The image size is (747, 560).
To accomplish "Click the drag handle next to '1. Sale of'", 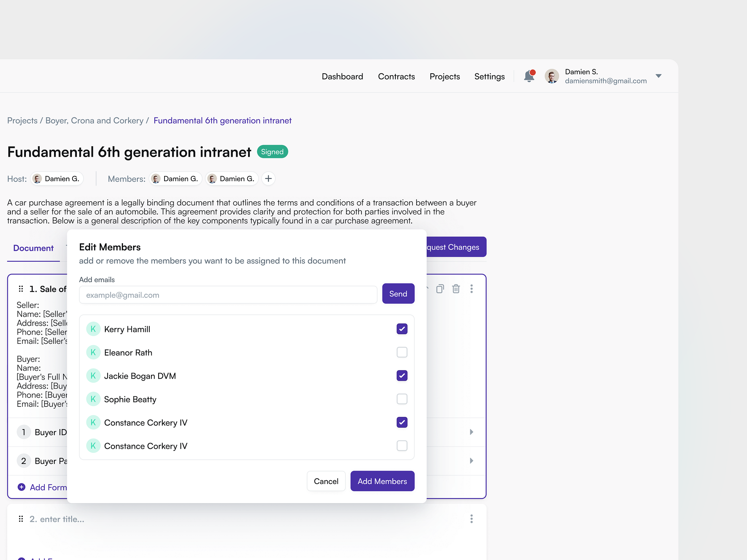I will click(x=21, y=288).
